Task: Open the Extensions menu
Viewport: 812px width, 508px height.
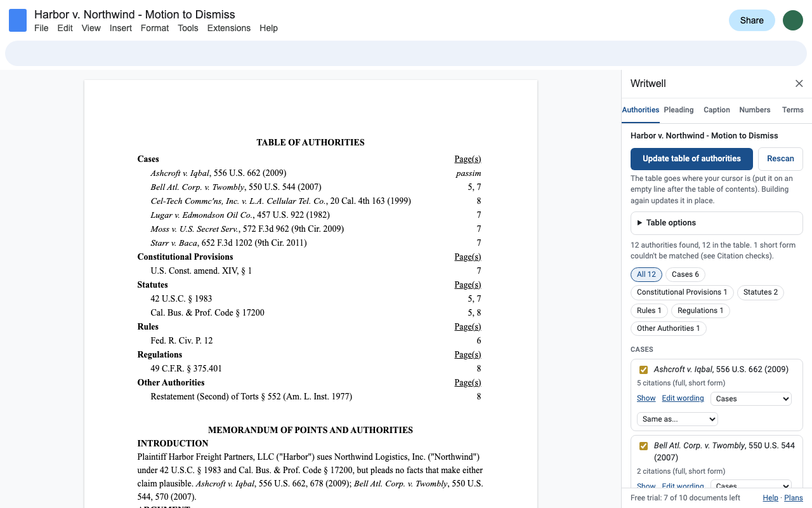Action: pos(229,28)
